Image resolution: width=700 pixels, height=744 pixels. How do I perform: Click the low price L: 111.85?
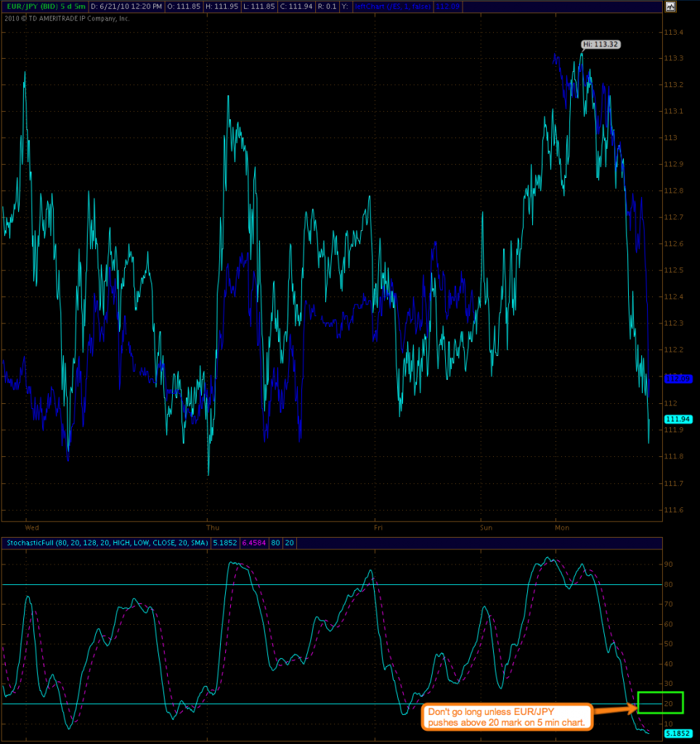pyautogui.click(x=259, y=7)
